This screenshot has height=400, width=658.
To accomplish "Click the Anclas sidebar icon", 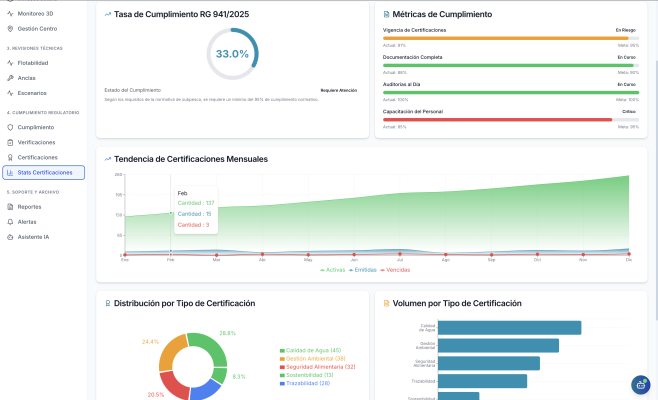I will click(10, 77).
